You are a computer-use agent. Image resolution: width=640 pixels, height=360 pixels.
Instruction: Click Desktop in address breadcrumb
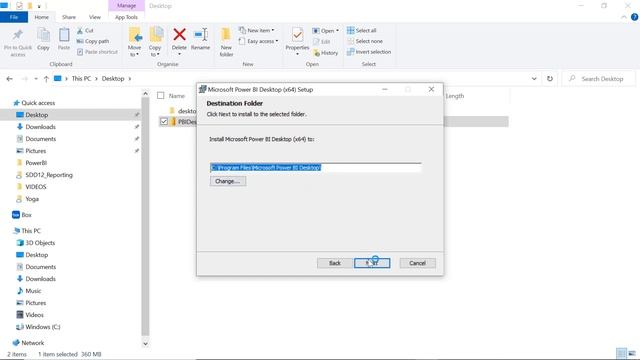pyautogui.click(x=113, y=78)
